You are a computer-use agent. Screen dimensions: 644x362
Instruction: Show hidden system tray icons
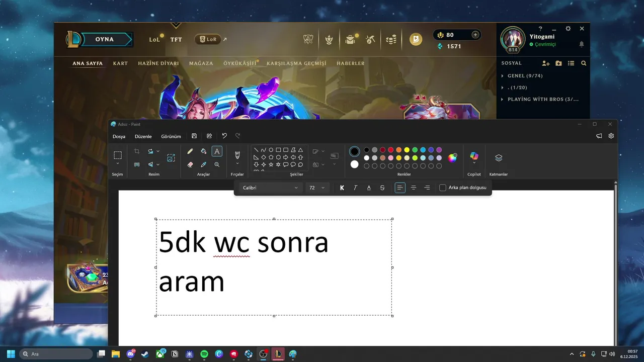pyautogui.click(x=572, y=354)
